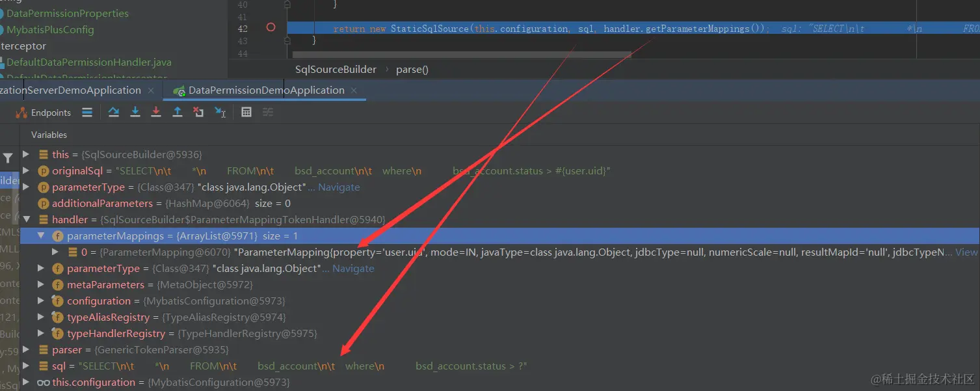This screenshot has height=391, width=980.
Task: Select the parameterMappings ArrayList@5971 row
Action: [x=499, y=236]
